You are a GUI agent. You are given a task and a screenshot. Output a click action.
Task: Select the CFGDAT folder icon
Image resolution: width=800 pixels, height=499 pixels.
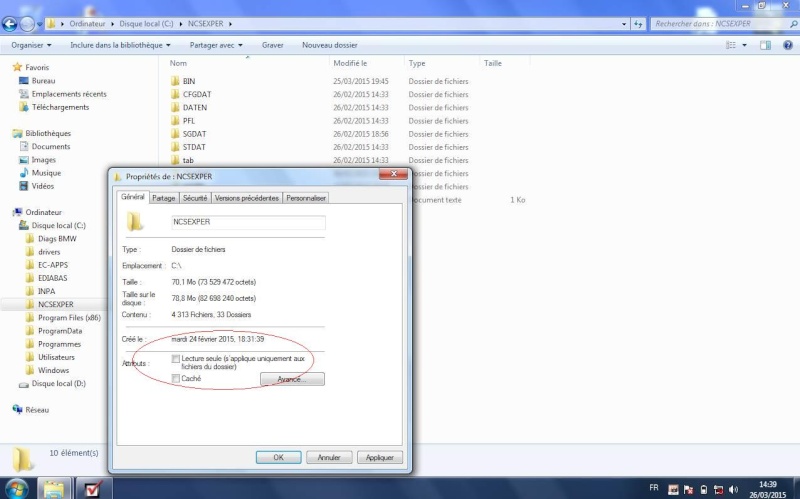pyautogui.click(x=175, y=94)
